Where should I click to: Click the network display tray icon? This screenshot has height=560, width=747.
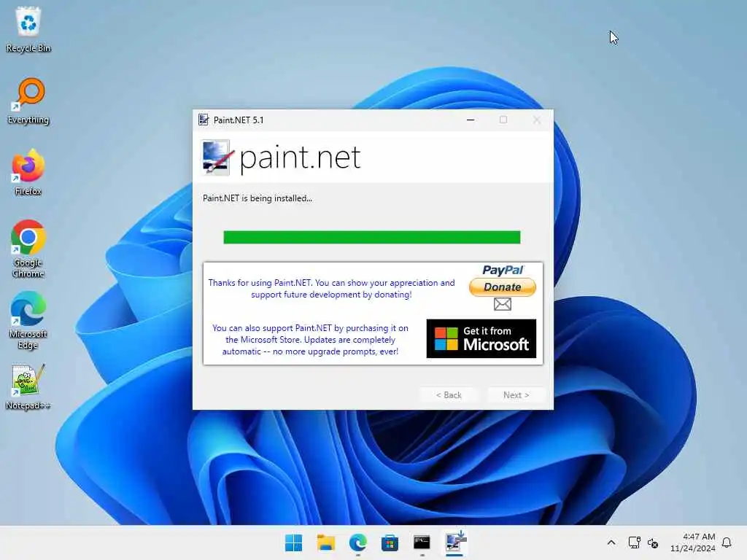634,542
